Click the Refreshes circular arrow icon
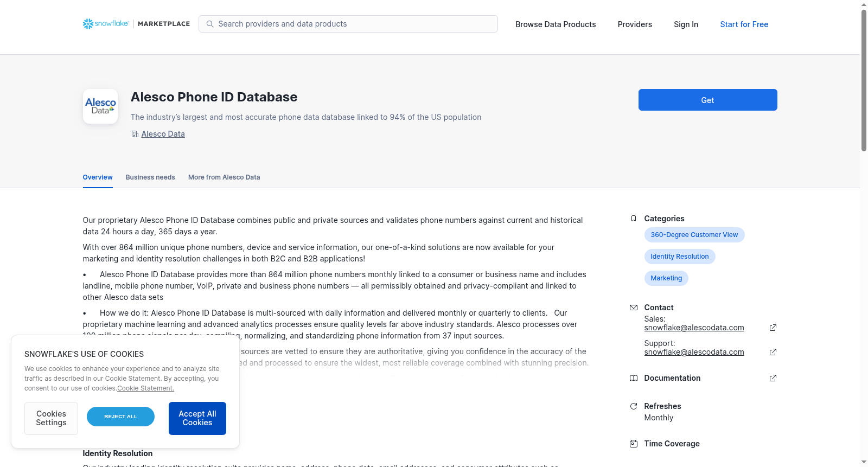This screenshot has width=868, height=467. point(634,406)
